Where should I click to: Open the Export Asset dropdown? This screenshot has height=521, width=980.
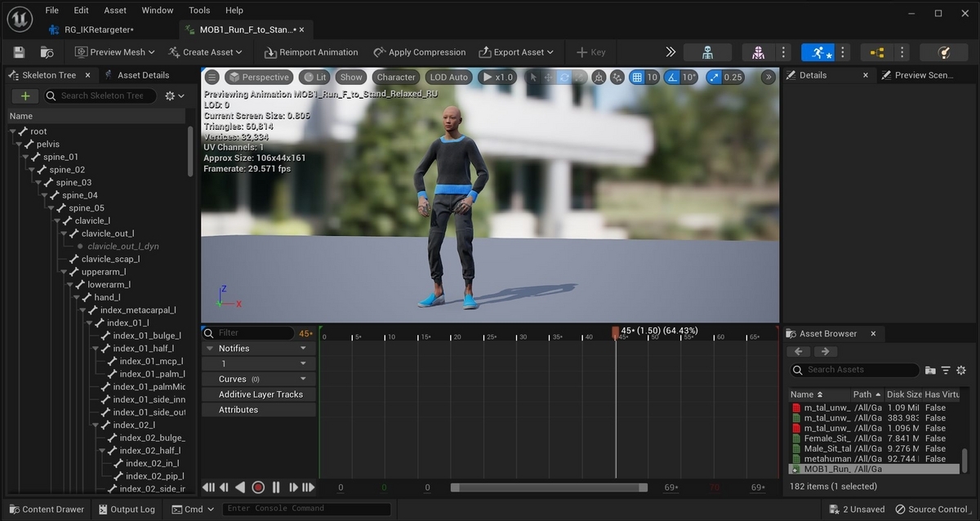[x=516, y=52]
